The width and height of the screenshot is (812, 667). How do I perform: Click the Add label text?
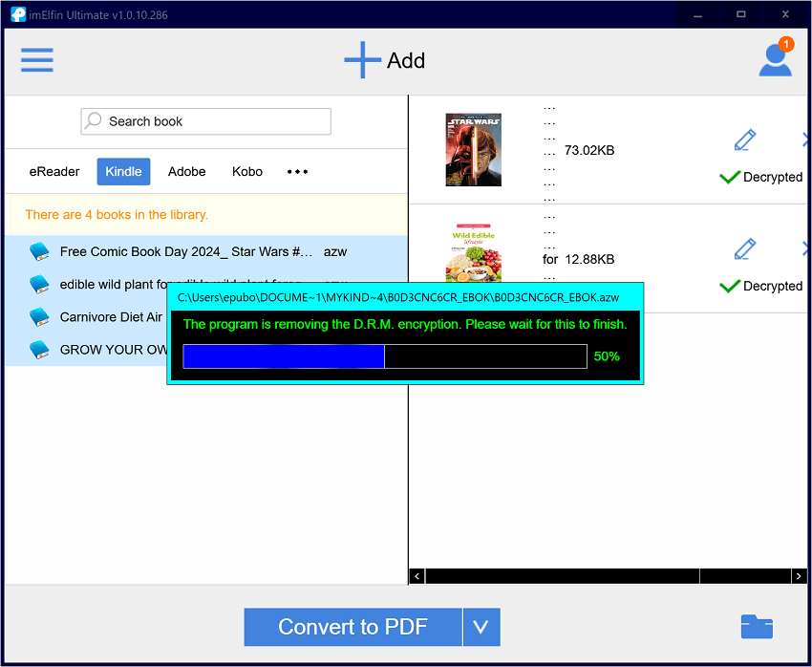[406, 60]
